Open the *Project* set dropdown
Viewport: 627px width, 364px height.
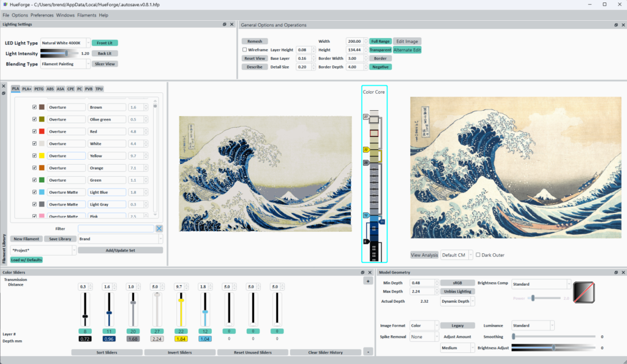[x=43, y=250]
